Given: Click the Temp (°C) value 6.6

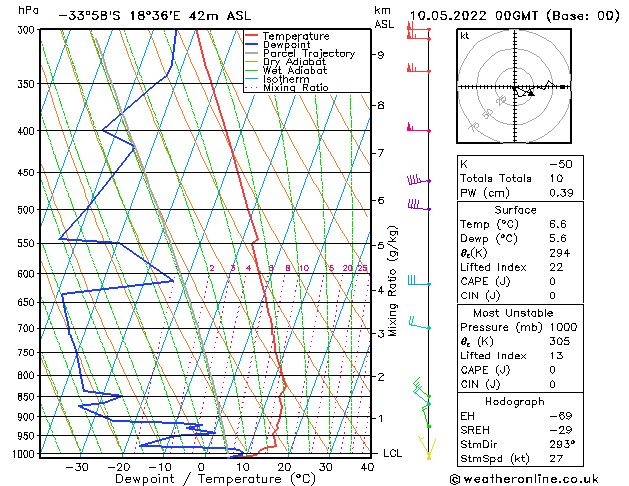Looking at the screenshot, I should click(558, 224).
